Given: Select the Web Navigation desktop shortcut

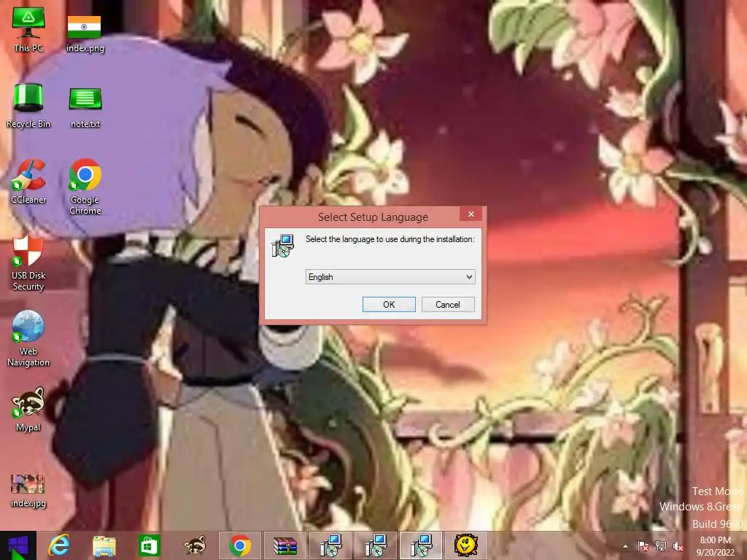Looking at the screenshot, I should pos(28,338).
